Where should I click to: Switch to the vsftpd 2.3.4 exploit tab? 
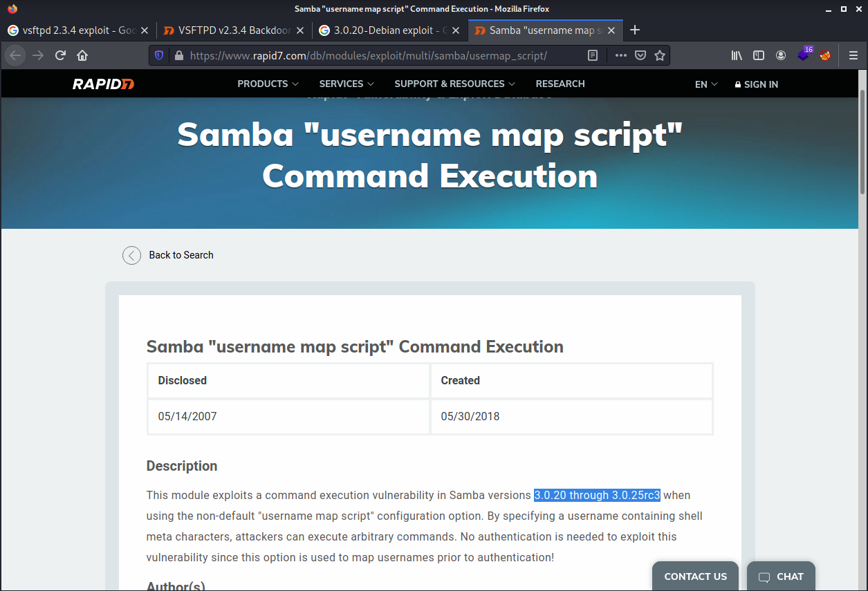(x=77, y=30)
